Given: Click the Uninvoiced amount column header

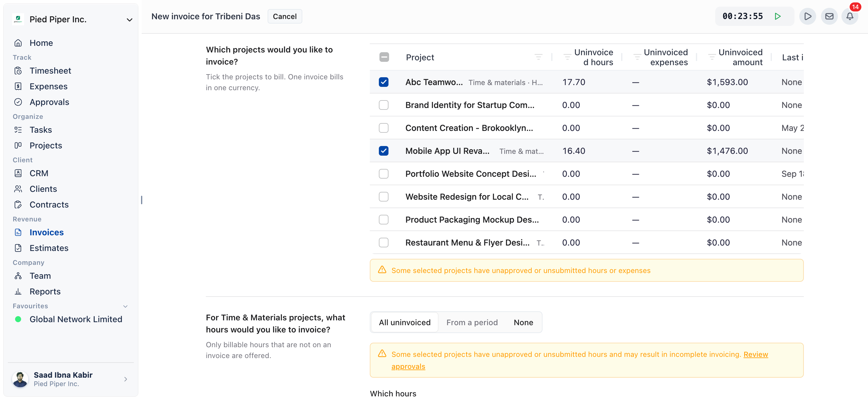Looking at the screenshot, I should tap(740, 57).
